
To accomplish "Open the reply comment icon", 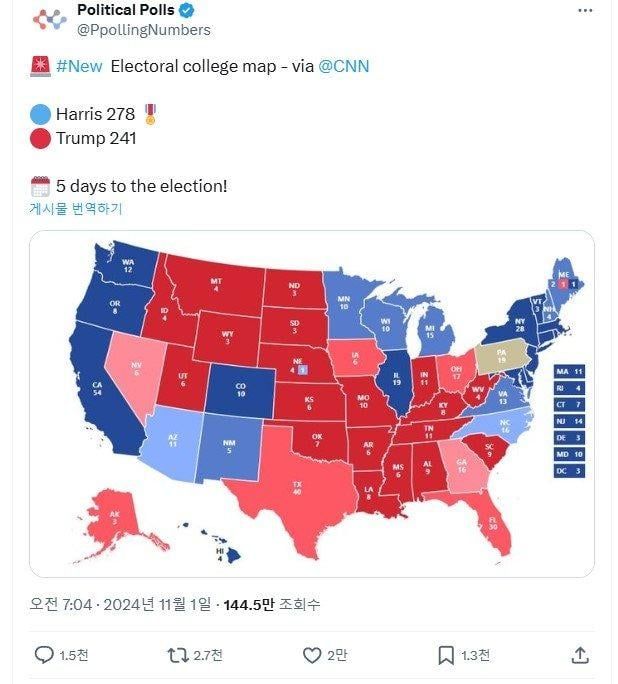I will pyautogui.click(x=45, y=655).
